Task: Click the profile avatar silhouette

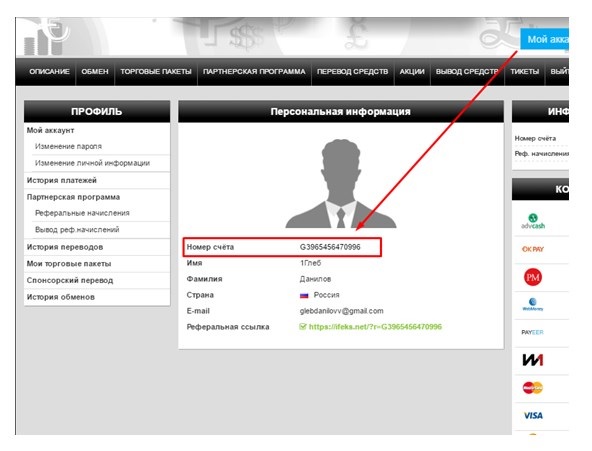Action: pyautogui.click(x=341, y=183)
